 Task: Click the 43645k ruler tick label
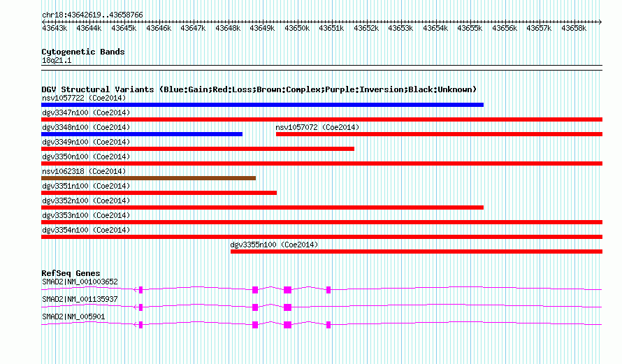click(124, 28)
